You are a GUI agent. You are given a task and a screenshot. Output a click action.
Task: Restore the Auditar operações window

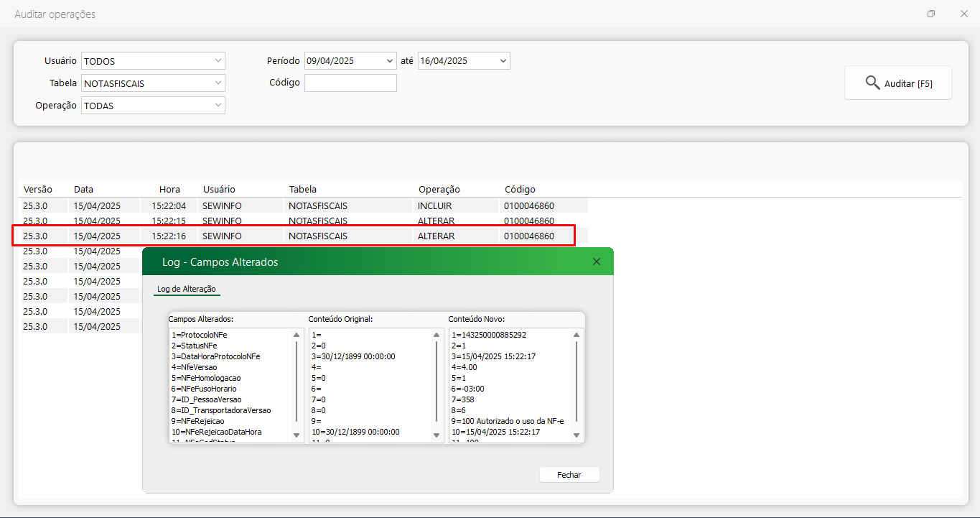click(930, 14)
